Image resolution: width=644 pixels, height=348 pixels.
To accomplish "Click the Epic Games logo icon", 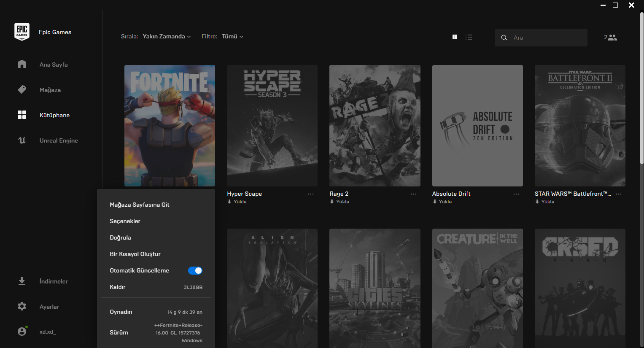I will [x=22, y=32].
